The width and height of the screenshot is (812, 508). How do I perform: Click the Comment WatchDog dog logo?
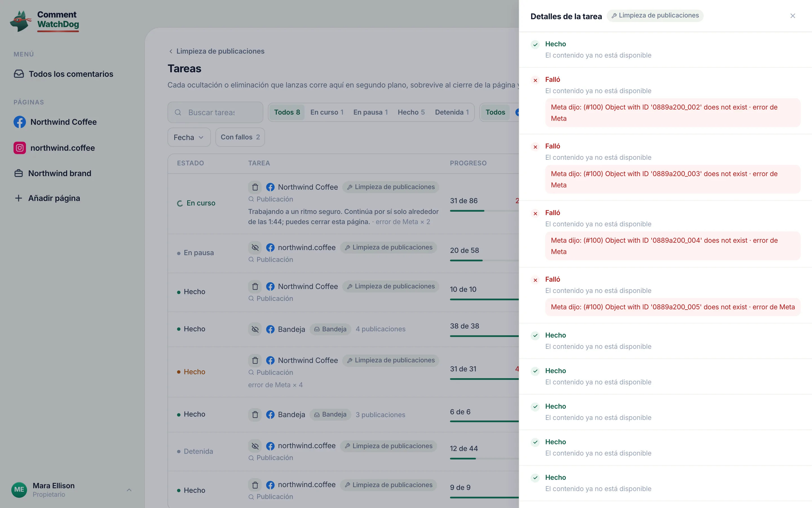click(21, 21)
